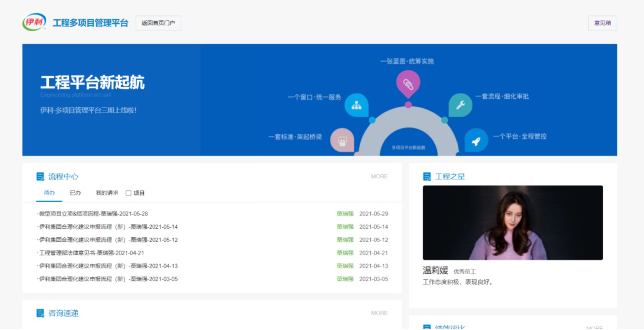Image resolution: width=644 pixels, height=330 pixels.
Task: Click MORE in 流程中心 panel
Action: point(379,176)
